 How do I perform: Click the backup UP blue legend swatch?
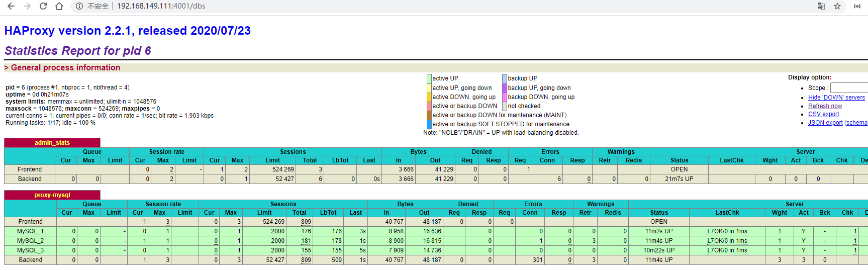point(505,78)
